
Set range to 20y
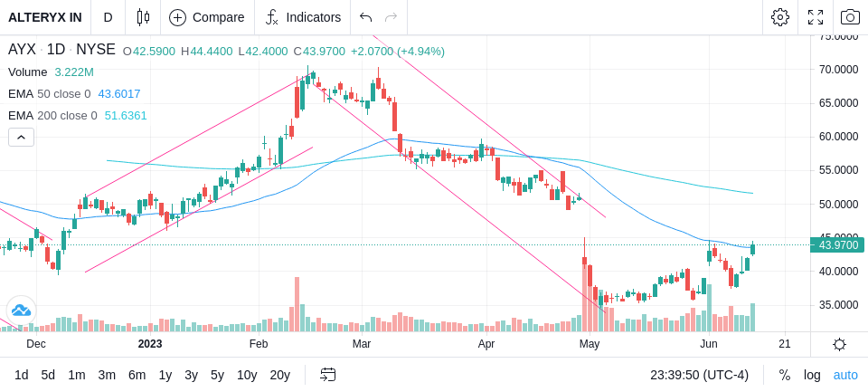click(280, 376)
